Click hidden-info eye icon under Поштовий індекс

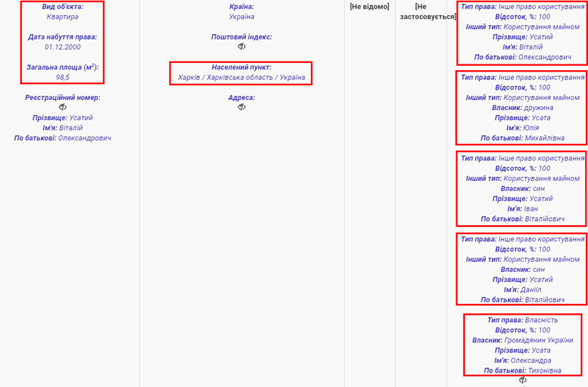pos(242,46)
